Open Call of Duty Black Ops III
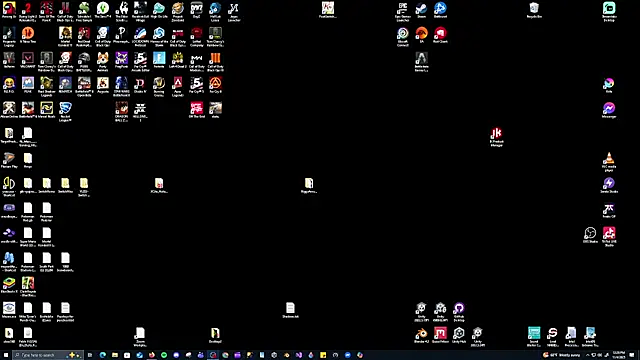Viewport: 640px width, 360px height. pyautogui.click(x=216, y=62)
